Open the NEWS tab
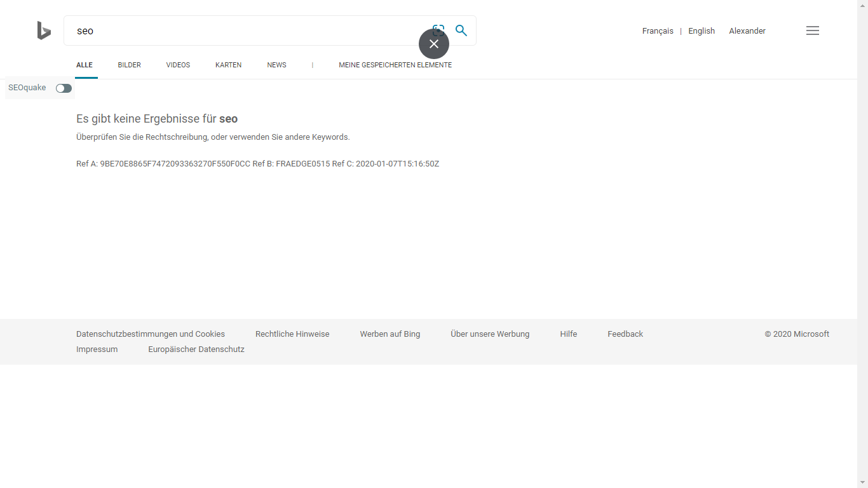Image resolution: width=868 pixels, height=488 pixels. tap(276, 65)
